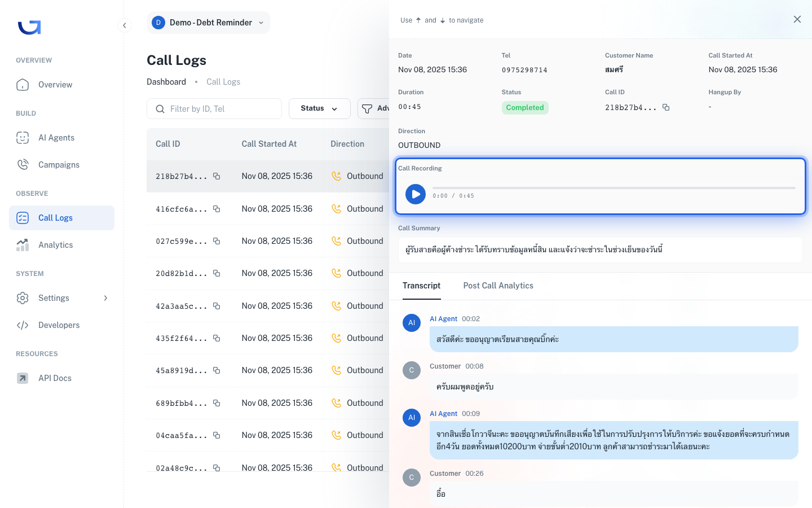Close the call details panel
Viewport: 812px width, 508px height.
[797, 19]
